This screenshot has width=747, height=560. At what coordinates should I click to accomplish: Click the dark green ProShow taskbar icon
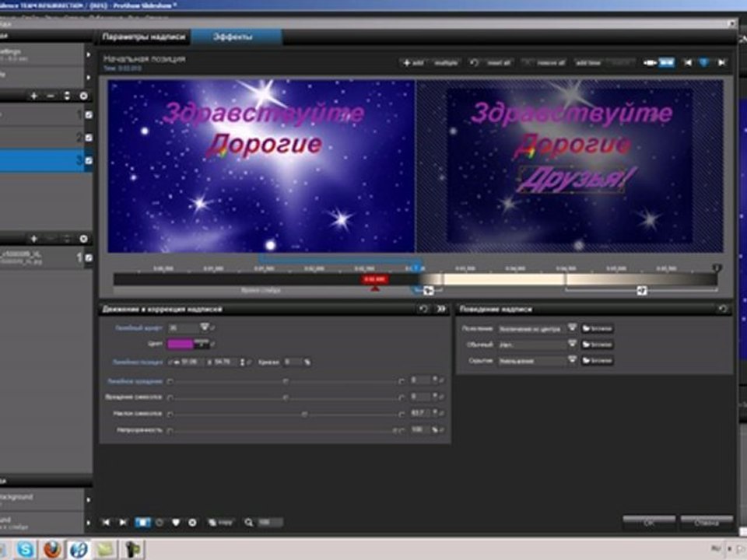tap(133, 549)
